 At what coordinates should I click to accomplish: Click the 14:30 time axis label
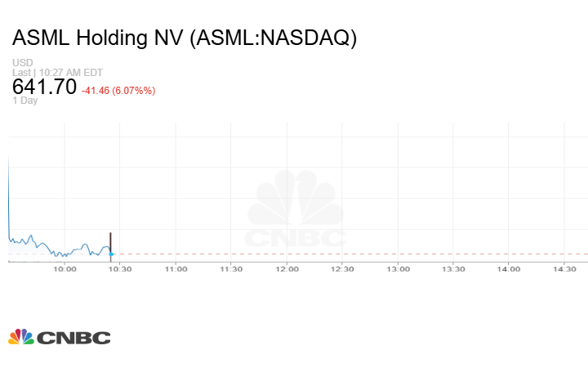[563, 268]
